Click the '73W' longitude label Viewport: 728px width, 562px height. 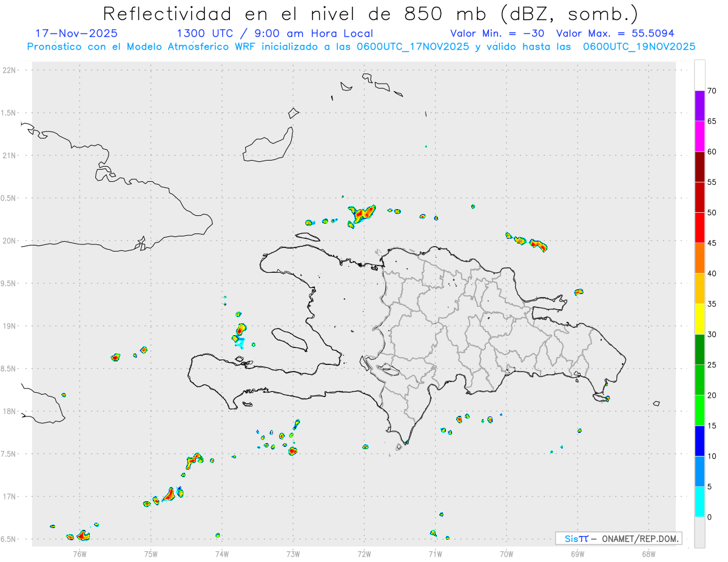tap(293, 554)
